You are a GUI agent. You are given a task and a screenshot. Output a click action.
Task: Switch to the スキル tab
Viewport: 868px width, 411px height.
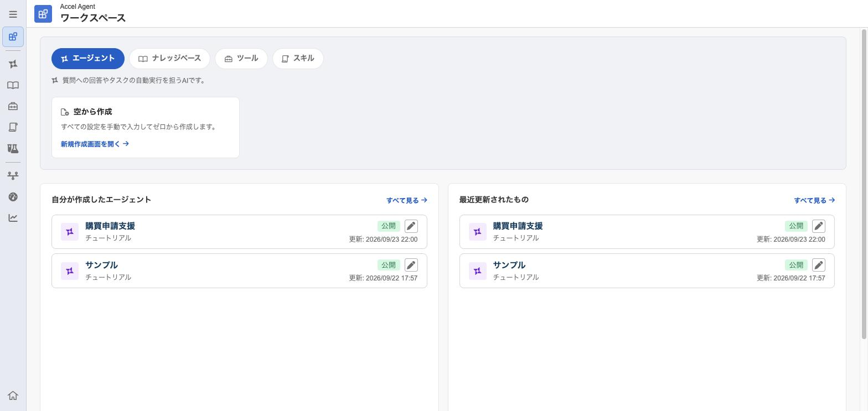(298, 59)
